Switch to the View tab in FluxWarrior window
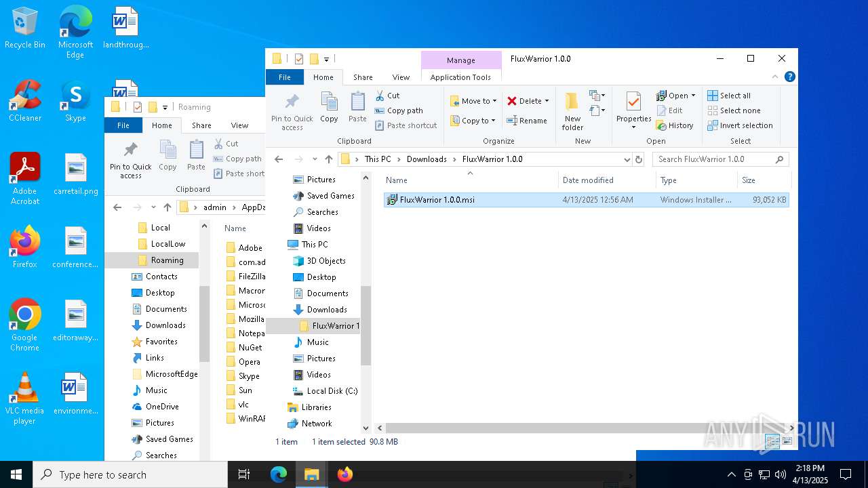The height and width of the screenshot is (488, 868). point(401,77)
